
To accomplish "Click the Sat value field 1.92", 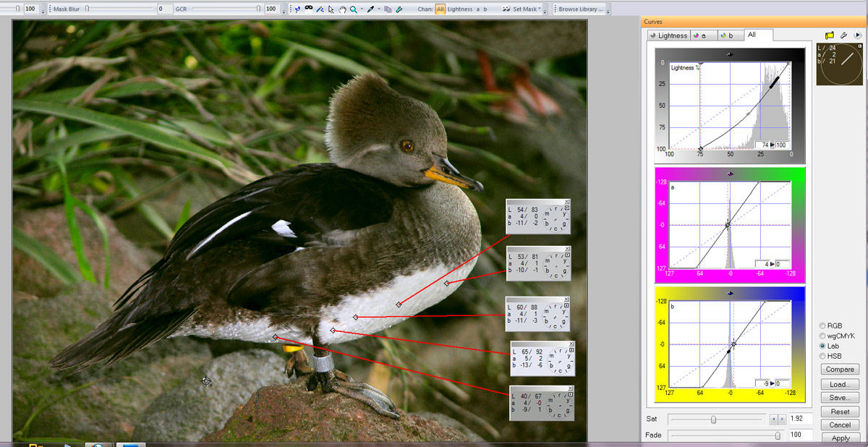I will coord(801,419).
